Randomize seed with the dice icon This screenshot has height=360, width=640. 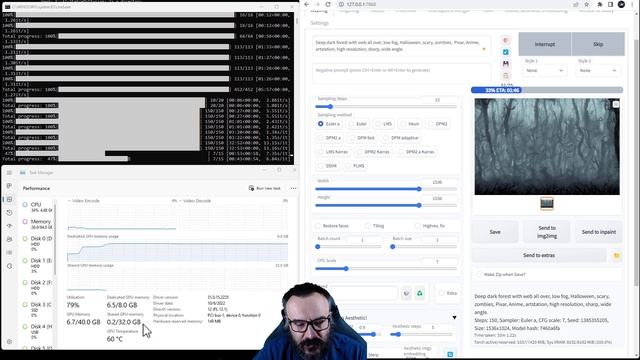(406, 293)
